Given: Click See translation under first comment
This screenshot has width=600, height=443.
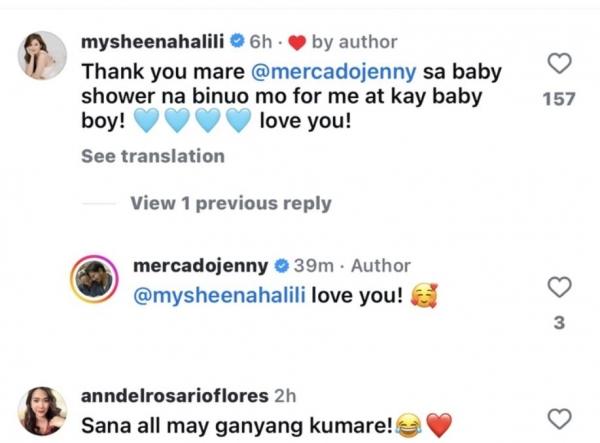Looking at the screenshot, I should [153, 156].
